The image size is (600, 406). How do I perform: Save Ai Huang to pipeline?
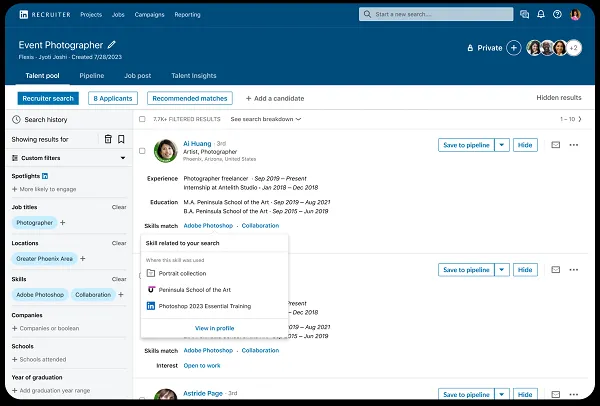pyautogui.click(x=466, y=145)
